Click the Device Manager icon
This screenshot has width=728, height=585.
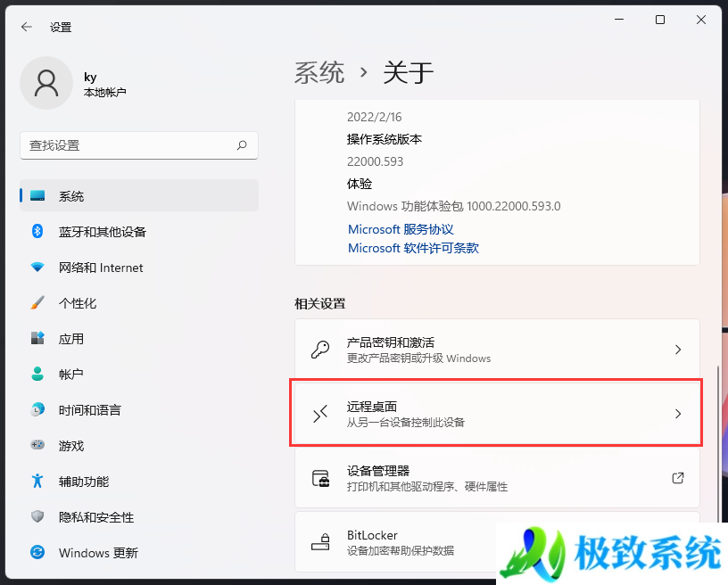point(320,478)
